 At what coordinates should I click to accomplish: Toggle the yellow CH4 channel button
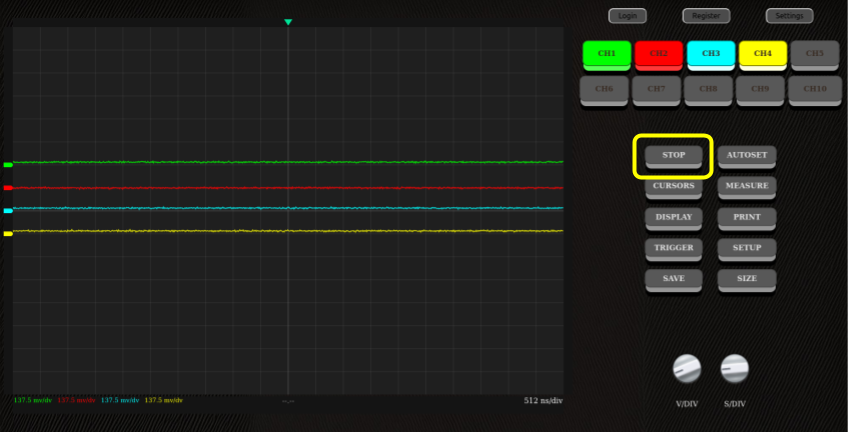[763, 54]
